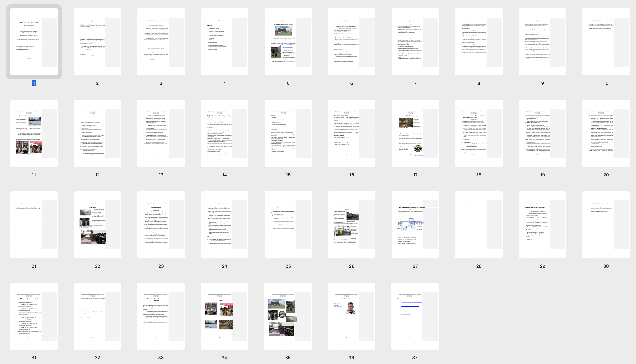This screenshot has width=636, height=364.
Task: Select page 1 title page thumbnail
Action: 34,42
